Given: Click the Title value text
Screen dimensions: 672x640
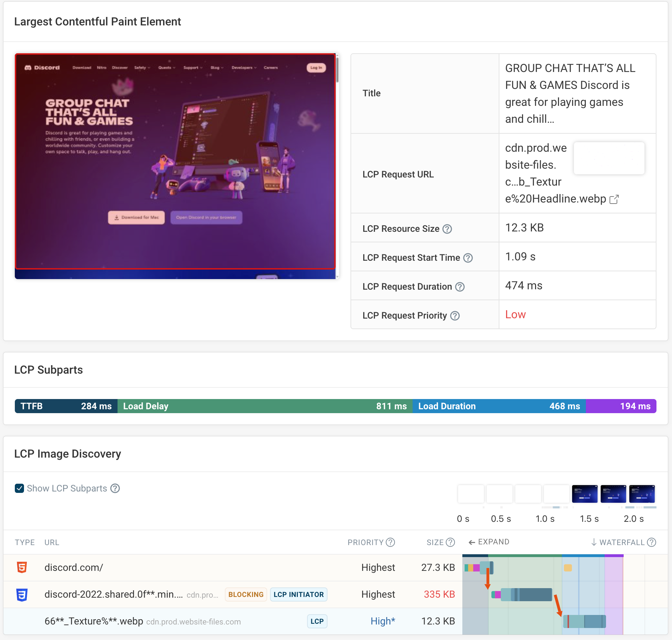Looking at the screenshot, I should (570, 93).
